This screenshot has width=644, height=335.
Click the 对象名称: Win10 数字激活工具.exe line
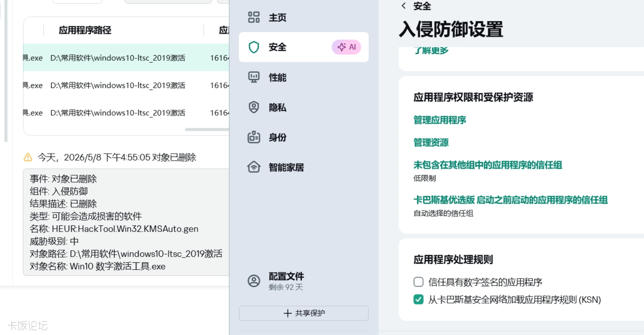[98, 266]
